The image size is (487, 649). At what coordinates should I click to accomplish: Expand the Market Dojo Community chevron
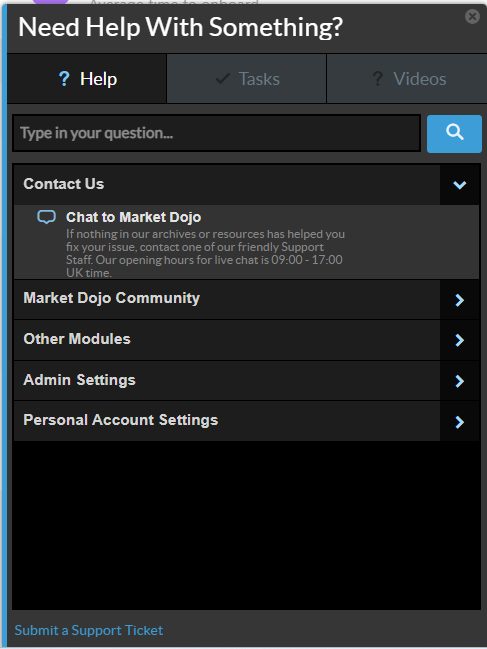point(460,300)
